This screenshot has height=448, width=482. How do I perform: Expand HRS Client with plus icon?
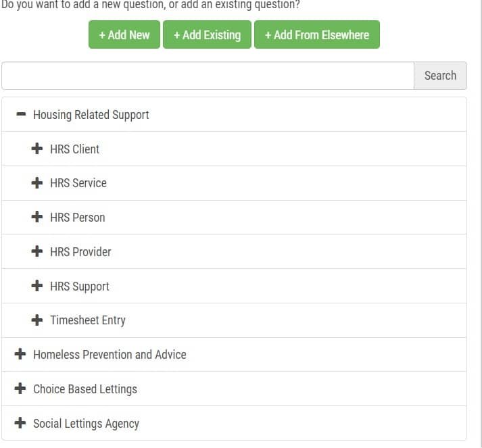37,149
